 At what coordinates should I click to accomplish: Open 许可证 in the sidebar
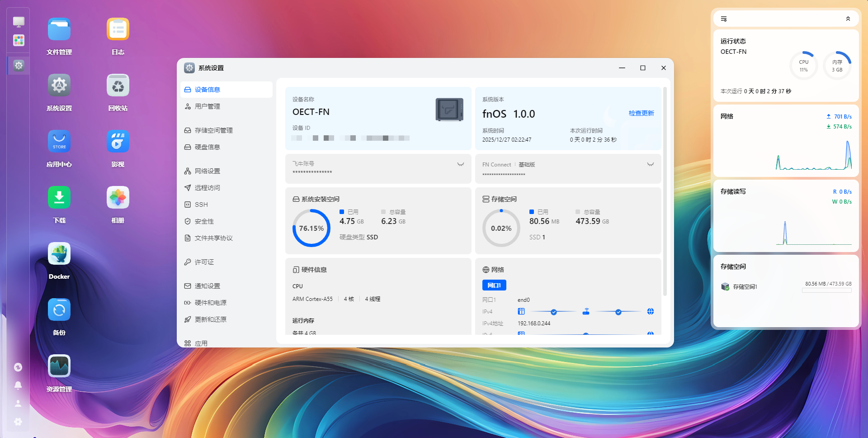coord(226,262)
